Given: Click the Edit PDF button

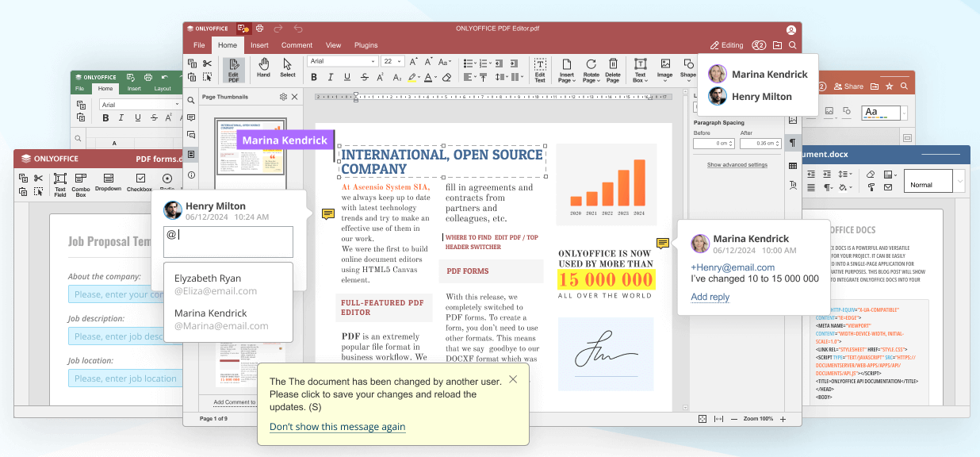Looking at the screenshot, I should [234, 69].
